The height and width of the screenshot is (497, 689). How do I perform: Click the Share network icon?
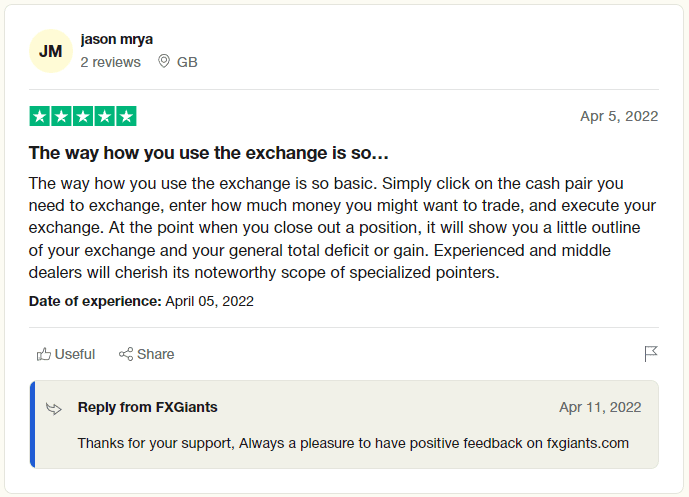(x=126, y=354)
